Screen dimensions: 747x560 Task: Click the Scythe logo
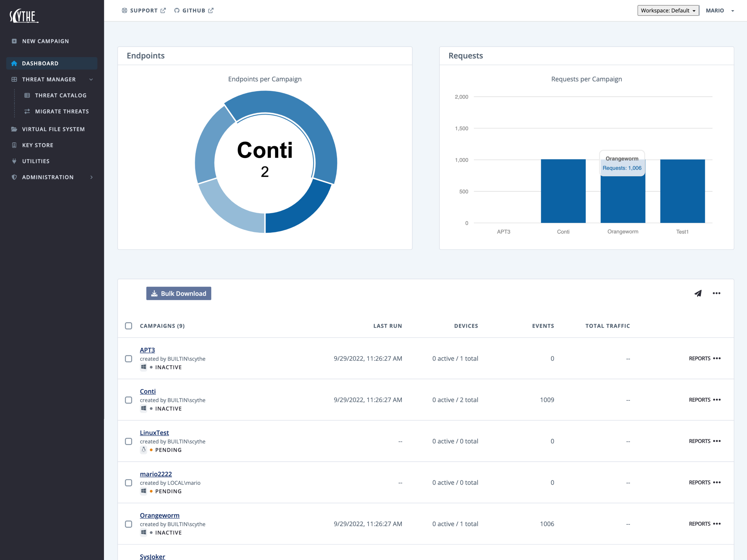24,16
